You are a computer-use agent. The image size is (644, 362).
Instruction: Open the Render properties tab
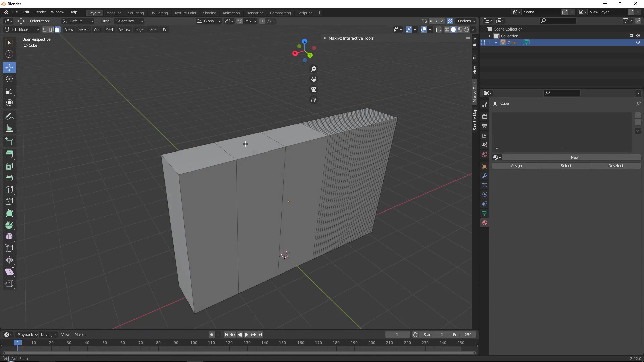point(484,116)
